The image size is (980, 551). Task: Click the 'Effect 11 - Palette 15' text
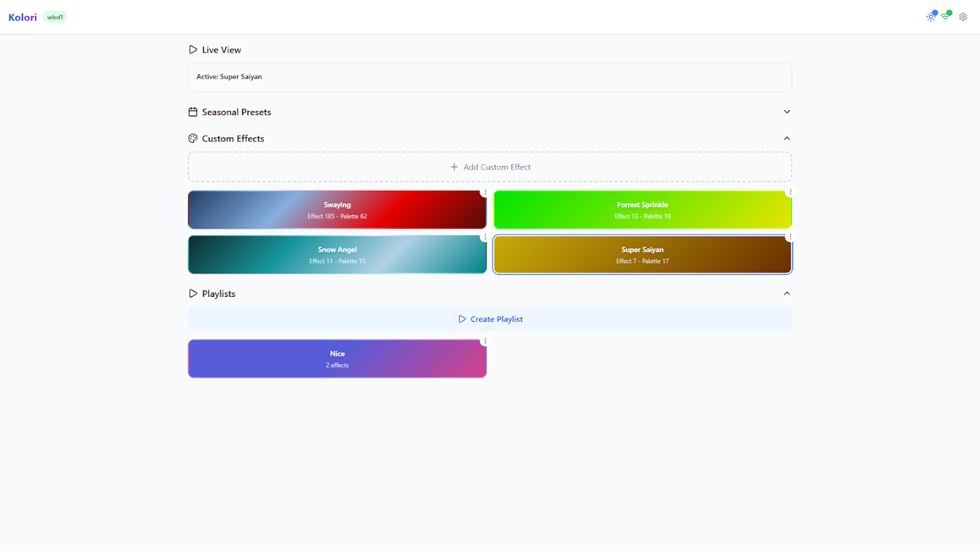tap(337, 261)
